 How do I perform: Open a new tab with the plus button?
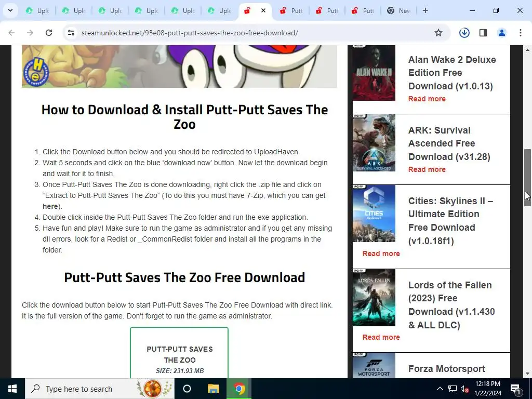425,10
